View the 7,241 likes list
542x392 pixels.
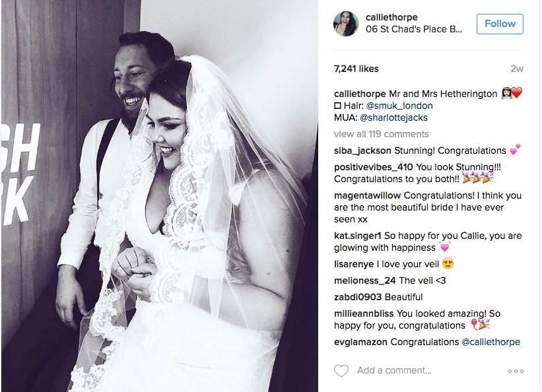coord(356,69)
